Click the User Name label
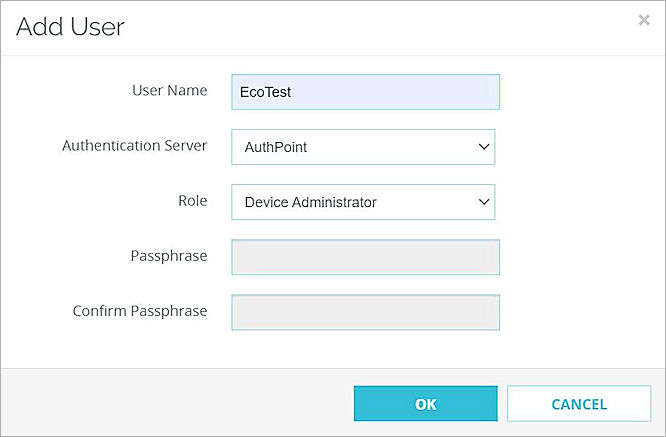666x437 pixels. (x=169, y=91)
